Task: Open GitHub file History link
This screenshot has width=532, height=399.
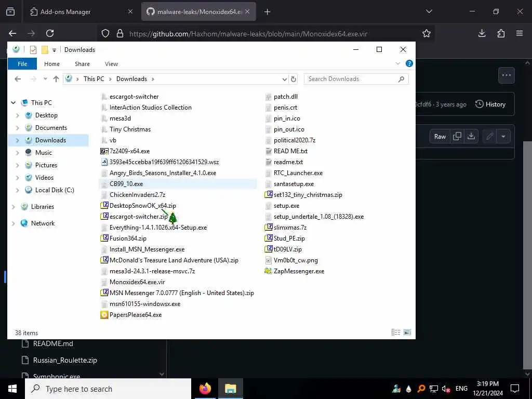Action: tap(490, 104)
